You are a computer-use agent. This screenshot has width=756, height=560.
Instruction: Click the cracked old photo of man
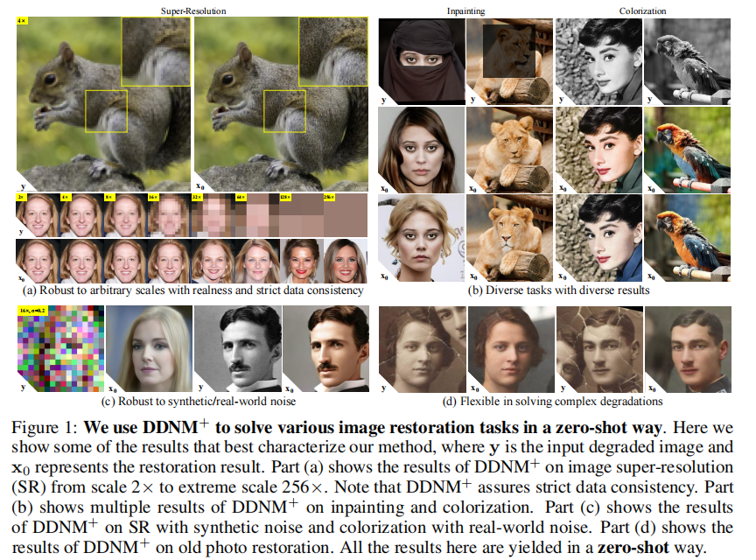[x=599, y=349]
